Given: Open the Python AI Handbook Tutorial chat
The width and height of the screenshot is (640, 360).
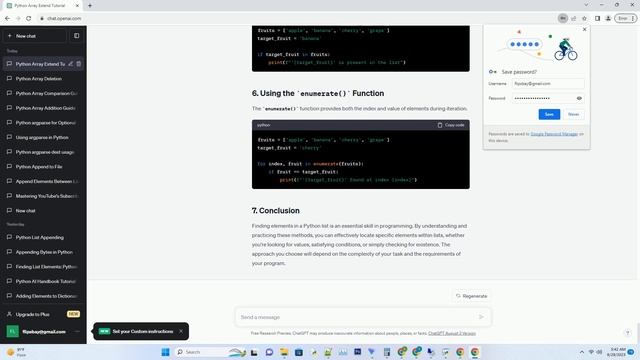Looking at the screenshot, I should click(x=43, y=281).
